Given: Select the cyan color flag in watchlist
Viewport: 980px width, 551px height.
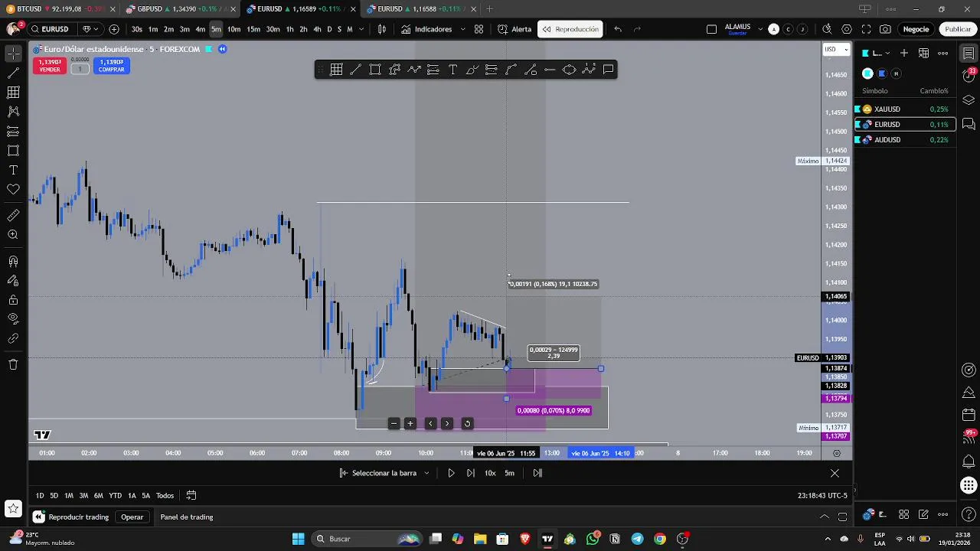Looking at the screenshot, I should coord(867,73).
